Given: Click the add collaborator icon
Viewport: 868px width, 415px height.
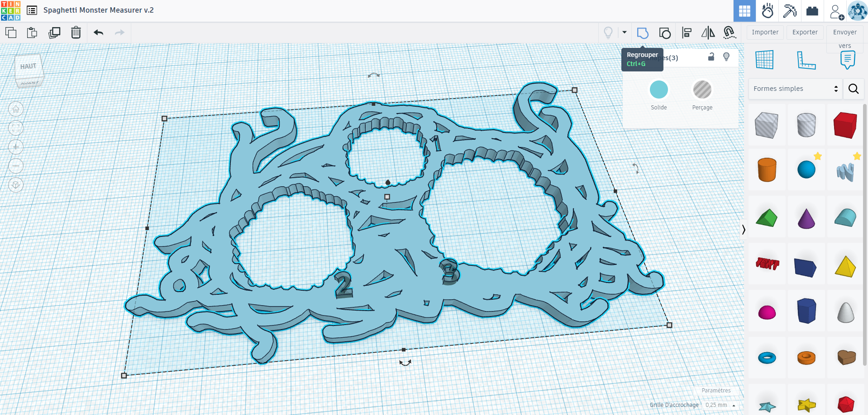Looking at the screenshot, I should tap(837, 12).
